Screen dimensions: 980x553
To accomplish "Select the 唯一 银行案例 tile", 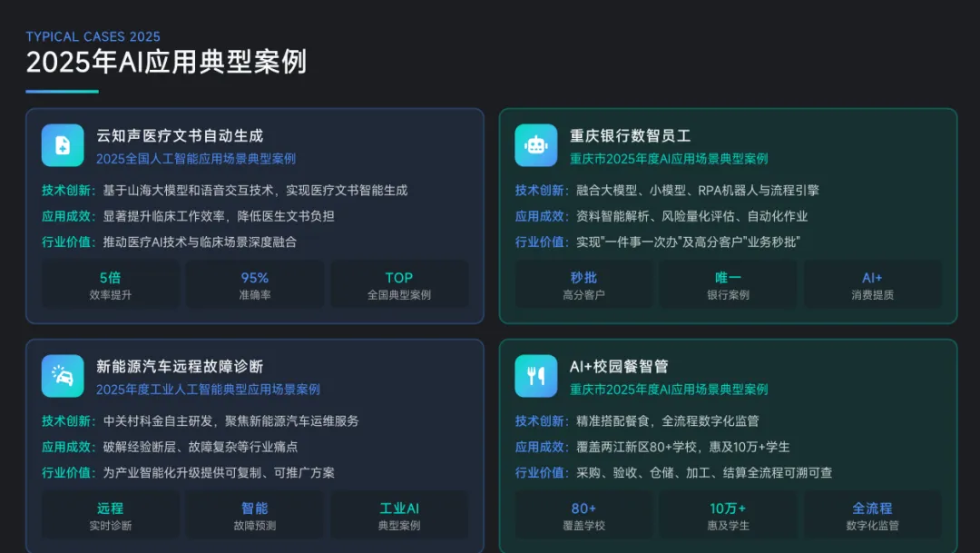I will coord(728,284).
